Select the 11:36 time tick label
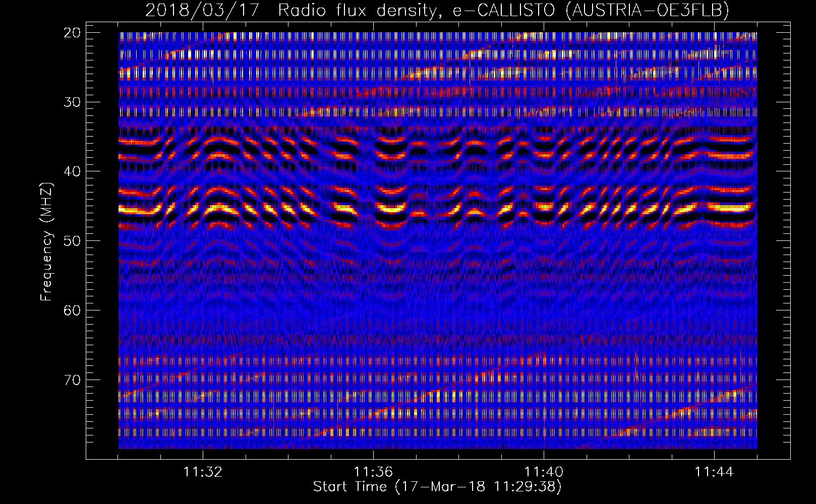This screenshot has height=504, width=816. [373, 472]
